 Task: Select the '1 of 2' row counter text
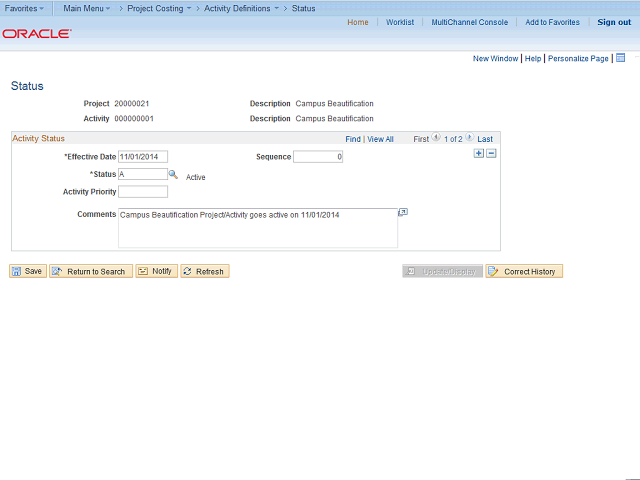click(x=453, y=139)
